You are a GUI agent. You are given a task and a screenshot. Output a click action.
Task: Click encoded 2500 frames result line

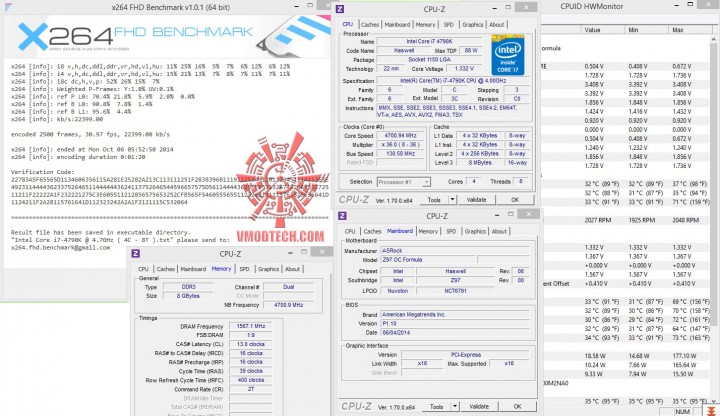click(x=90, y=135)
